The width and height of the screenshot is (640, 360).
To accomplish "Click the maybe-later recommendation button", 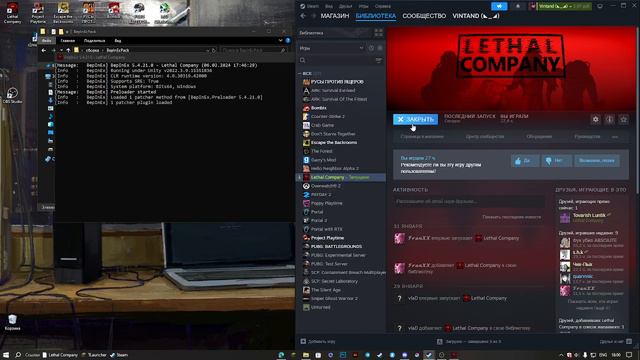I will 597,161.
